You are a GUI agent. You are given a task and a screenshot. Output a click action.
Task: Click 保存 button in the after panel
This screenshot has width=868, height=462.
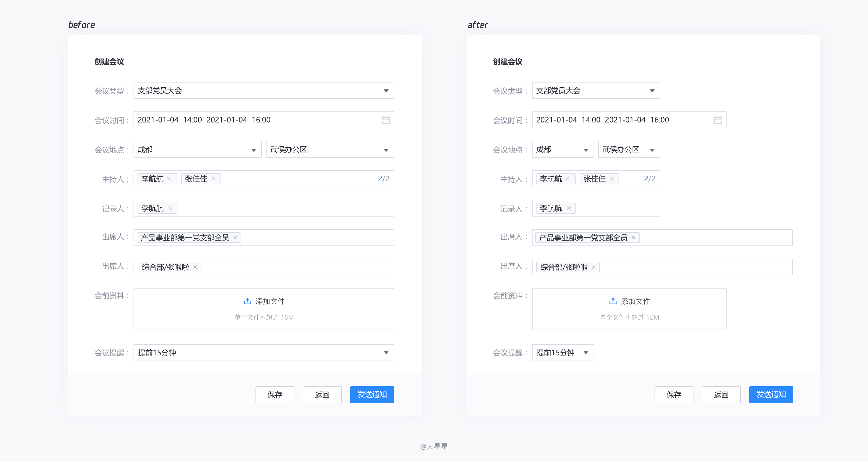click(x=673, y=395)
